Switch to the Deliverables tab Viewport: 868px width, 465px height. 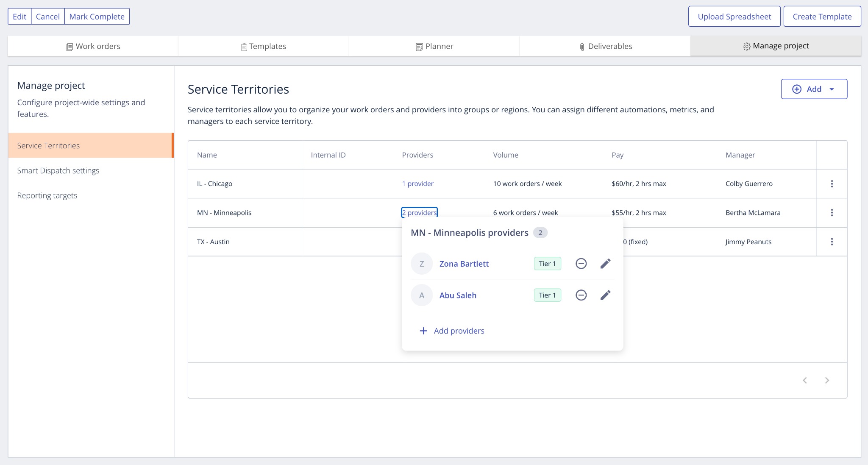click(605, 46)
